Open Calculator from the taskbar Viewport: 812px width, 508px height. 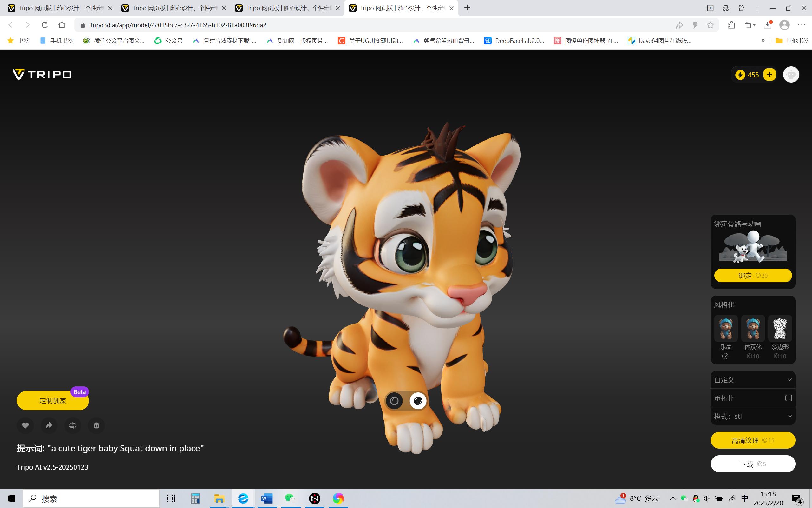pyautogui.click(x=195, y=498)
